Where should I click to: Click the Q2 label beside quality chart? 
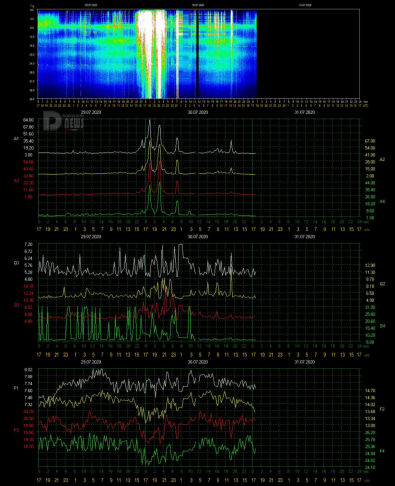(382, 284)
